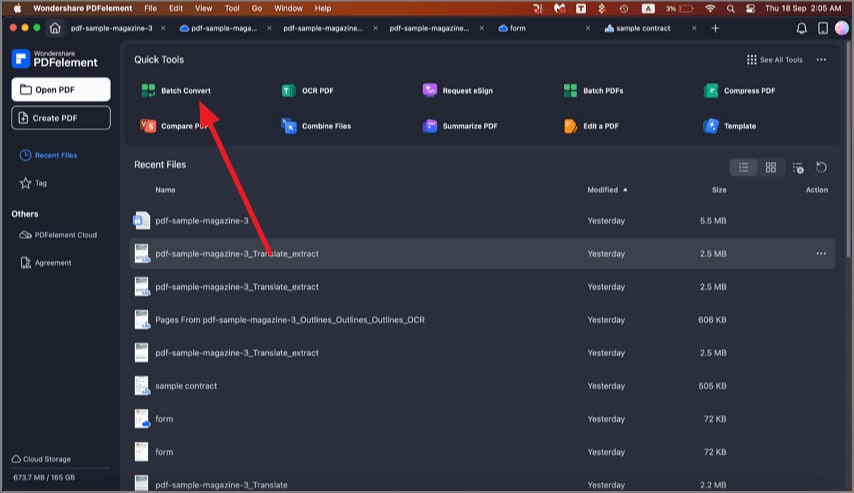Open the Batch Convert tool
The image size is (854, 493).
pyautogui.click(x=176, y=90)
